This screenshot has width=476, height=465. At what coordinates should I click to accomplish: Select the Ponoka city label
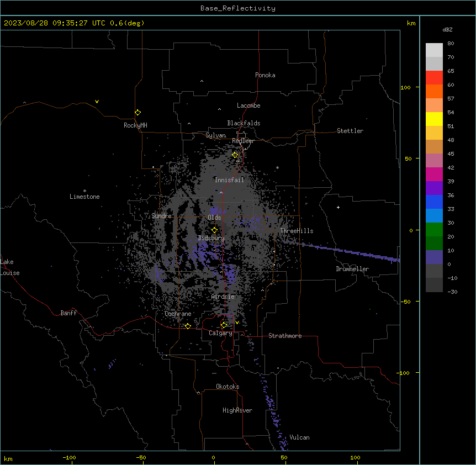tap(265, 75)
